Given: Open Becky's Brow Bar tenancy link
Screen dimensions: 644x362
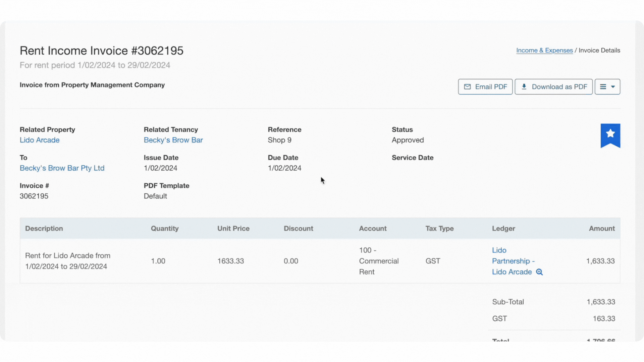Looking at the screenshot, I should pyautogui.click(x=173, y=140).
